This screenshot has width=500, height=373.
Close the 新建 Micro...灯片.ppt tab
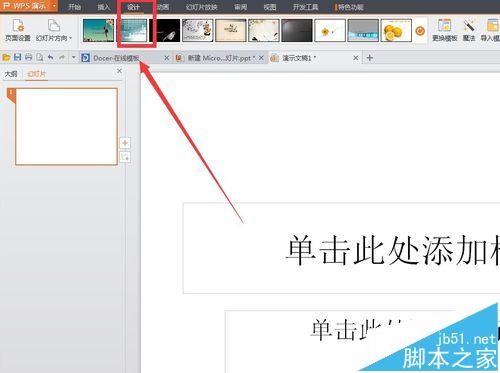[x=261, y=58]
